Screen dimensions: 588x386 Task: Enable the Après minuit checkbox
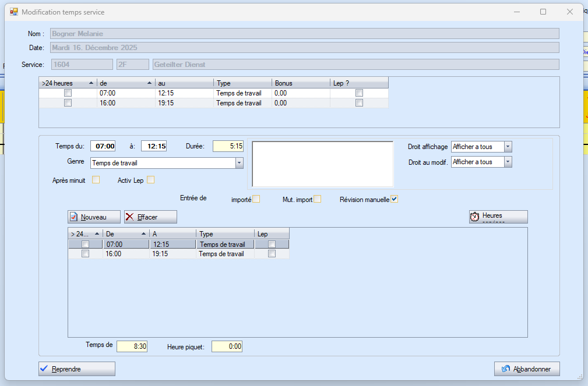[x=96, y=180]
